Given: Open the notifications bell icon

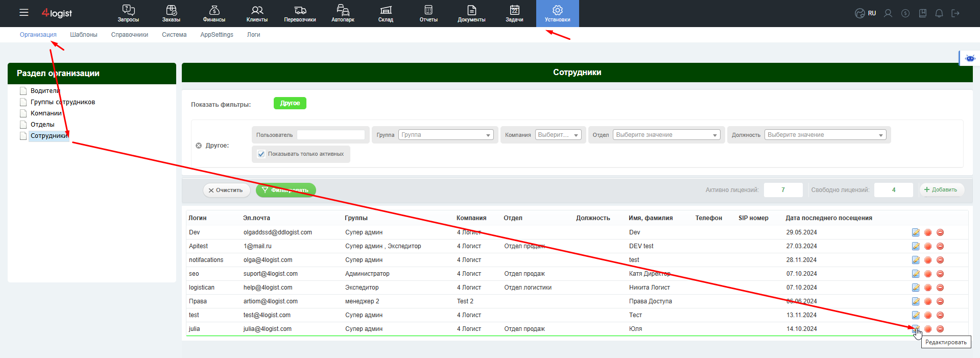Looking at the screenshot, I should (939, 13).
